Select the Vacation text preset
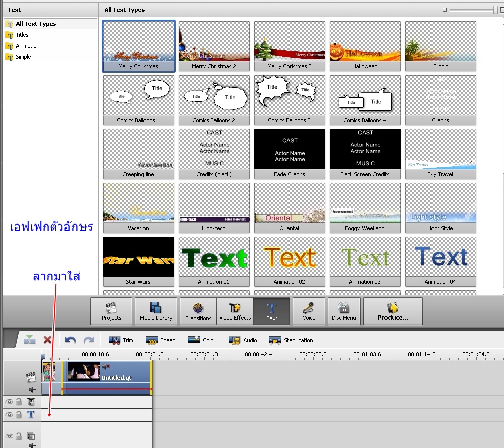Image resolution: width=504 pixels, height=448 pixels. click(138, 207)
